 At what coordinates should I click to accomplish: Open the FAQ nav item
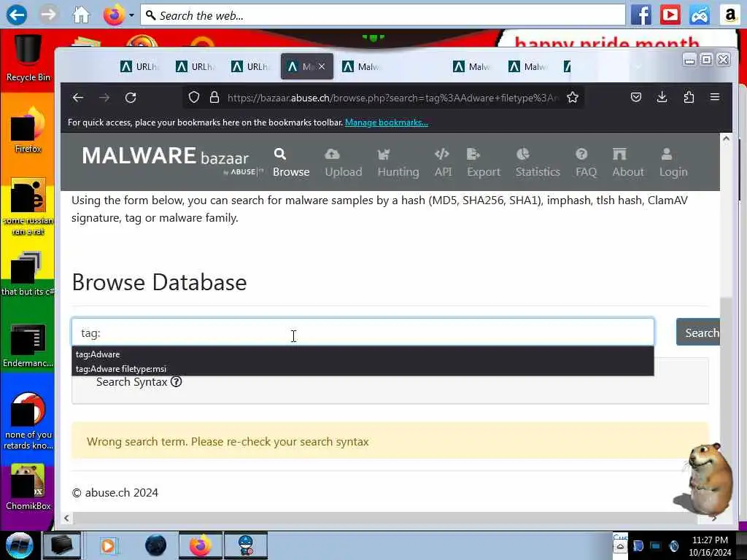pyautogui.click(x=586, y=163)
